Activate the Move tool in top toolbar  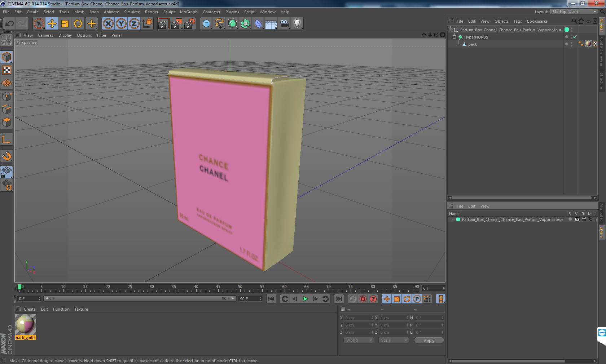52,24
